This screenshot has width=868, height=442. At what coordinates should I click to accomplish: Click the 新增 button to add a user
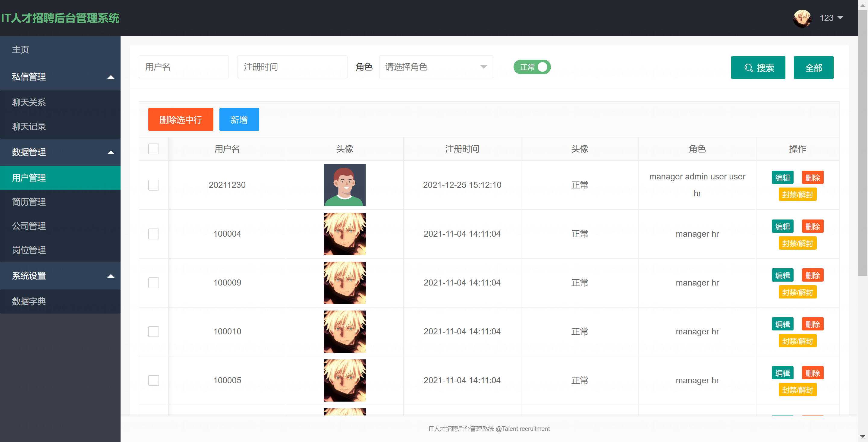pyautogui.click(x=239, y=119)
